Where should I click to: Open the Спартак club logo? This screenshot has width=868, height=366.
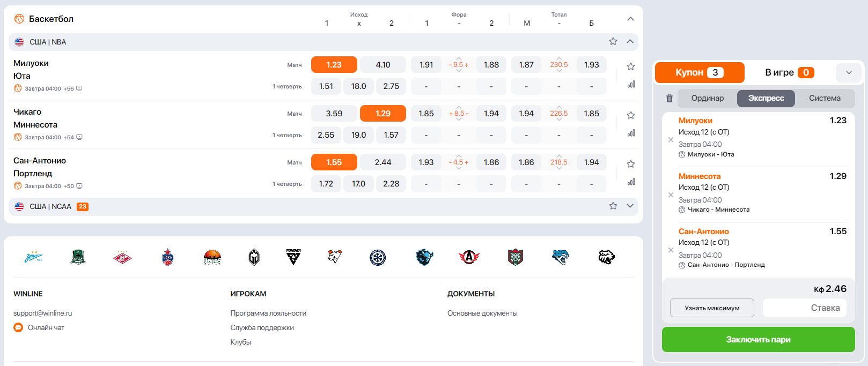pos(122,257)
